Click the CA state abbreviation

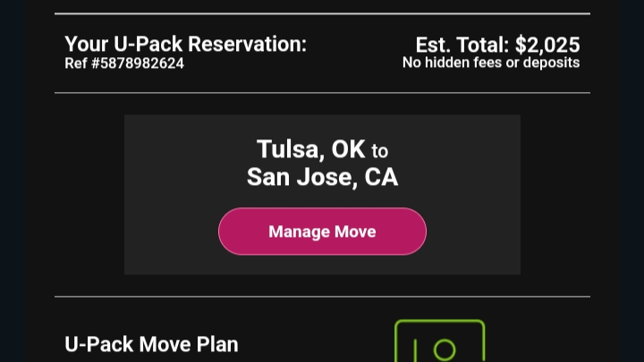(381, 177)
